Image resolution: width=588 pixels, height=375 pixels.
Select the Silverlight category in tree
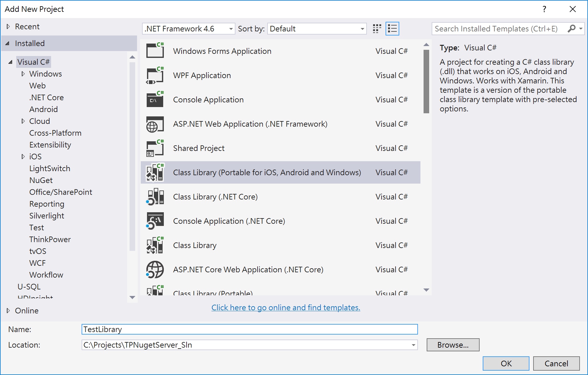[x=47, y=216]
